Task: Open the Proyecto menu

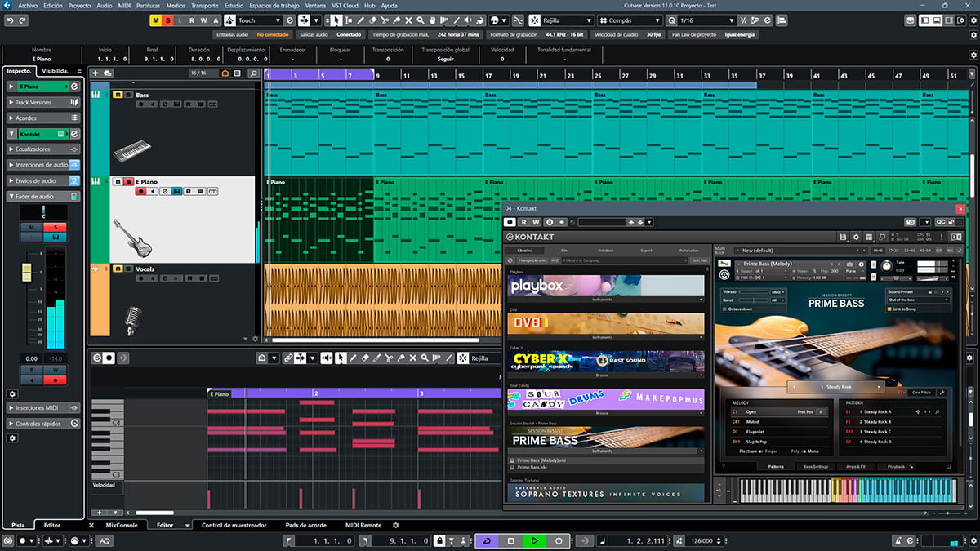Action: 79,5
